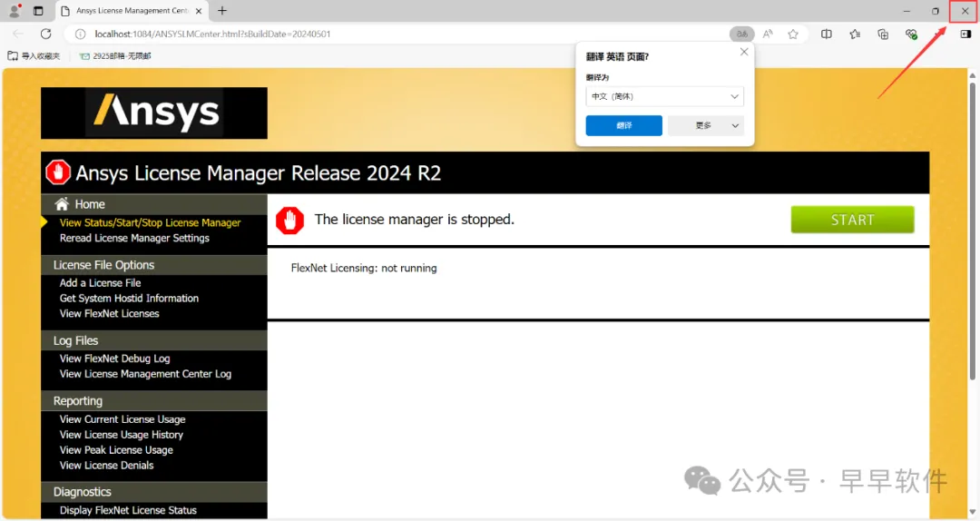The image size is (980, 521).
Task: Click the Reporting section header
Action: coord(153,401)
